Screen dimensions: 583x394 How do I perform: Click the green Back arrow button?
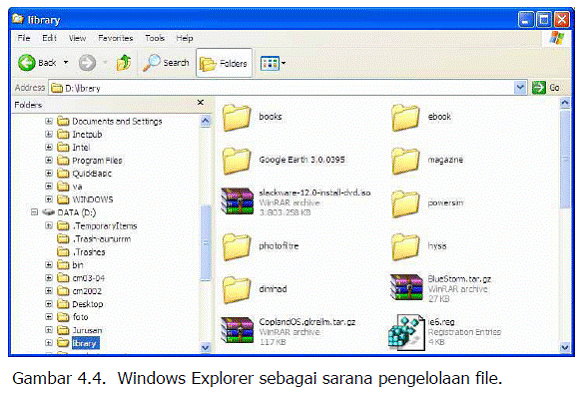coord(27,62)
